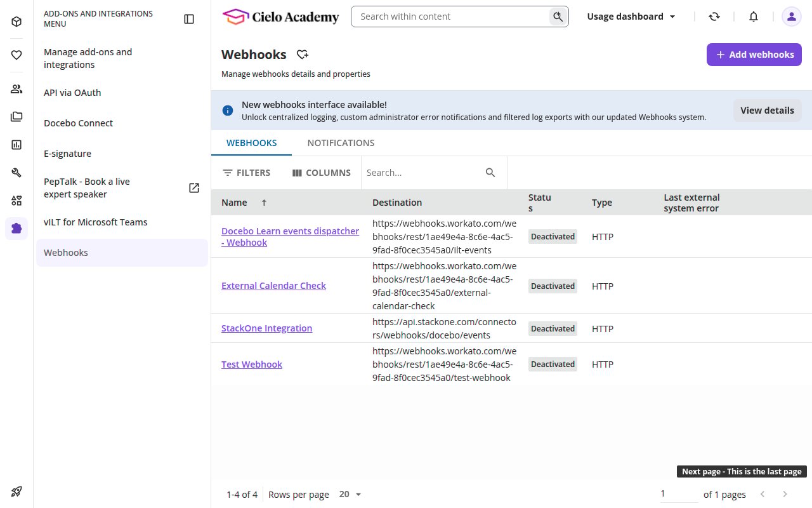Switch to the Notifications tab
Screen dimensions: 812x508
341,143
